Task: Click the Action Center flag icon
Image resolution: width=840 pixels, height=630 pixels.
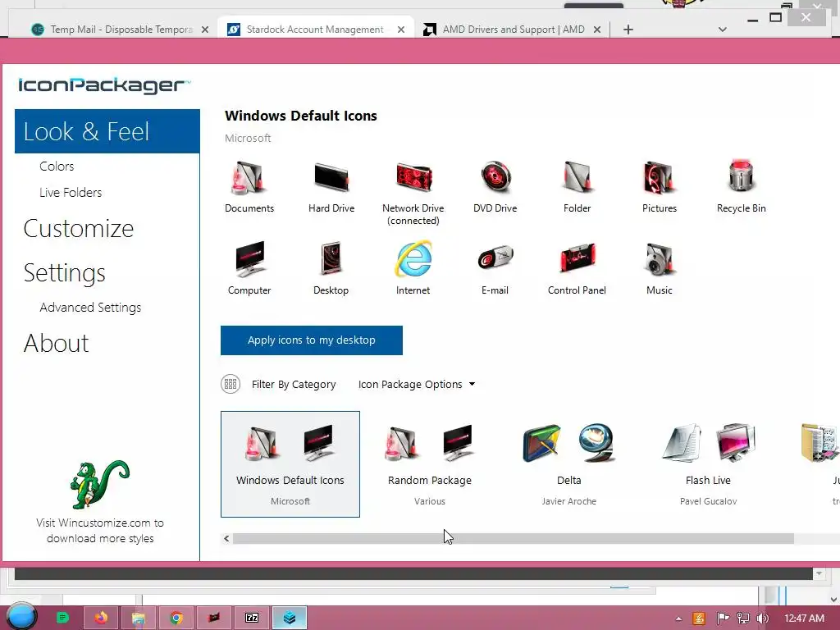Action: coord(723,619)
